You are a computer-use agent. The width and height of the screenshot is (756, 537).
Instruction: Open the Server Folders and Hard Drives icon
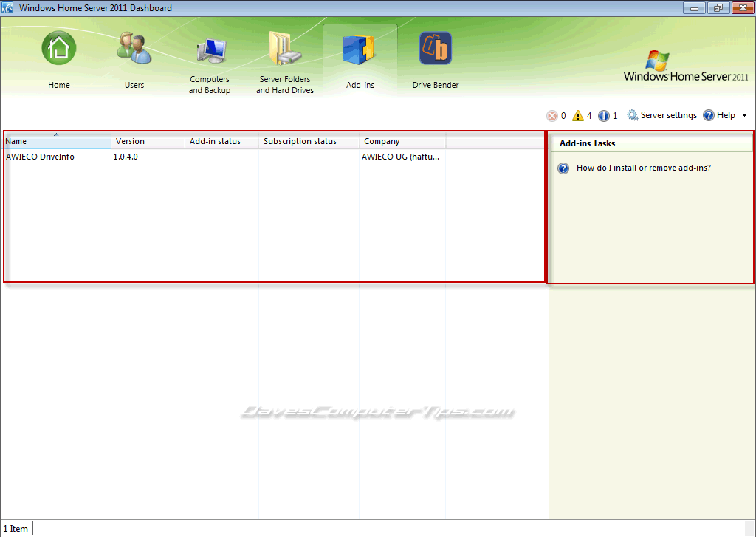285,48
